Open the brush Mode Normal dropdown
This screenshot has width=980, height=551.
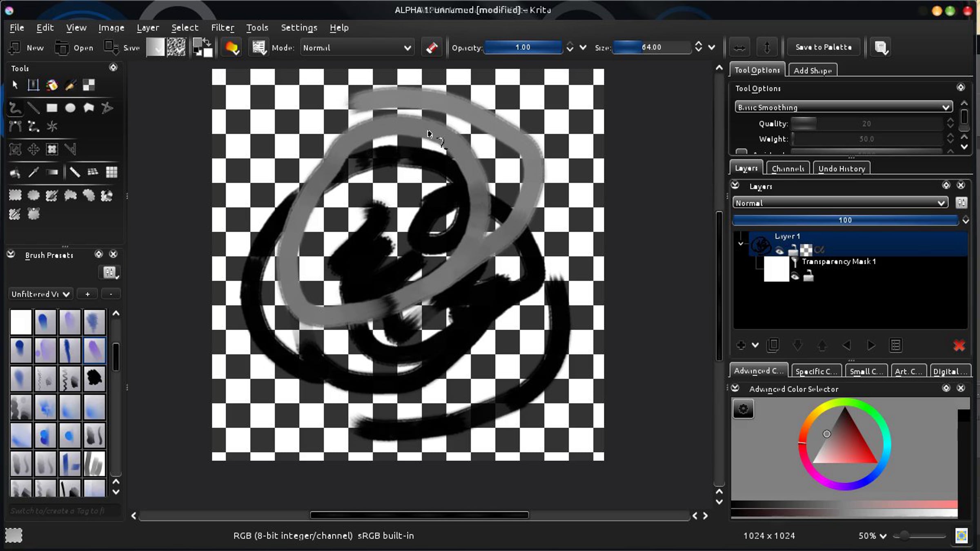click(357, 48)
